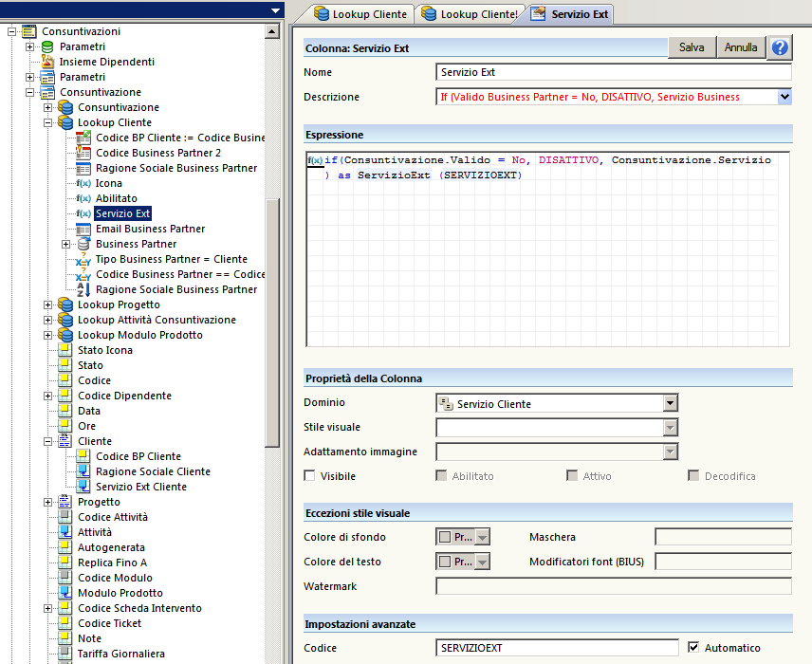Image resolution: width=812 pixels, height=664 pixels.
Task: Click the Lookup Modulo Prodotto database icon
Action: click(x=65, y=335)
